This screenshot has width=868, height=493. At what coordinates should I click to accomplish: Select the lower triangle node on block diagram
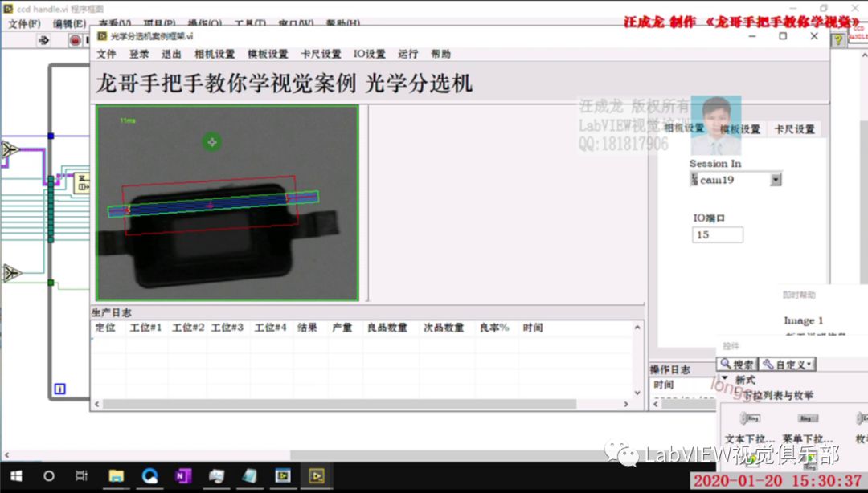coord(11,273)
